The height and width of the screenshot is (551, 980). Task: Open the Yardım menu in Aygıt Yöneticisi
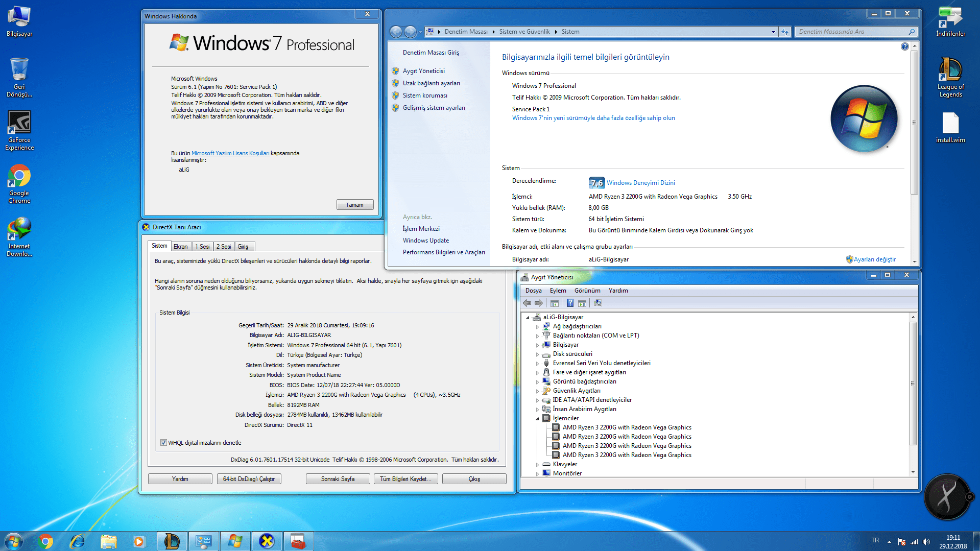click(618, 291)
